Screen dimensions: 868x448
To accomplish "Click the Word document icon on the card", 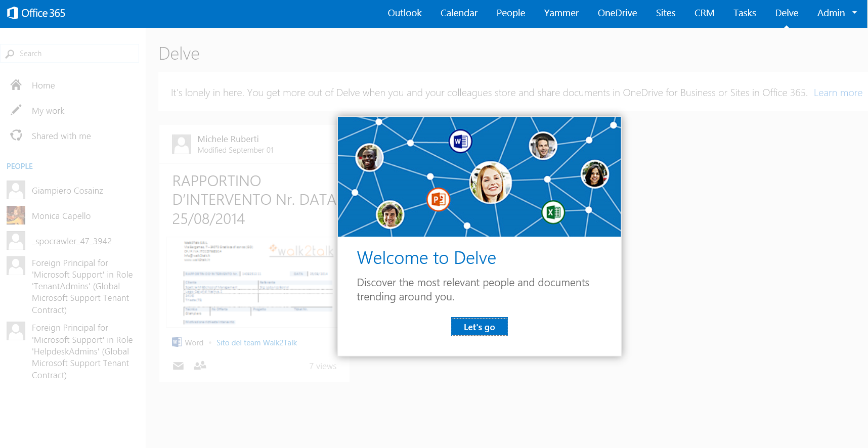I will (177, 342).
